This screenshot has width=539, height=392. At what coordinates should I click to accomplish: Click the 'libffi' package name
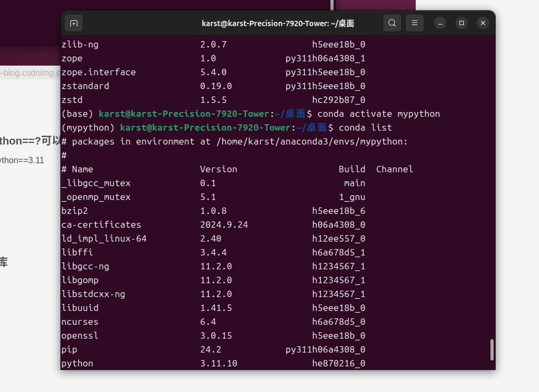click(77, 252)
